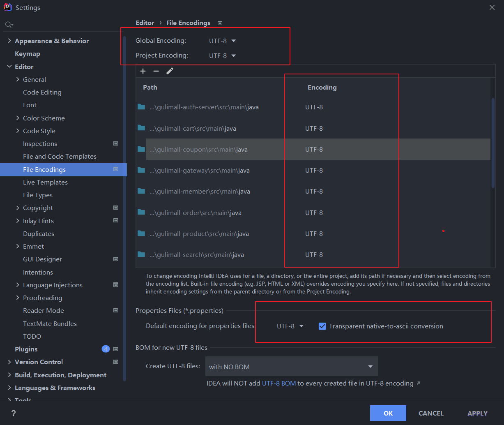Click the OK button

(388, 413)
